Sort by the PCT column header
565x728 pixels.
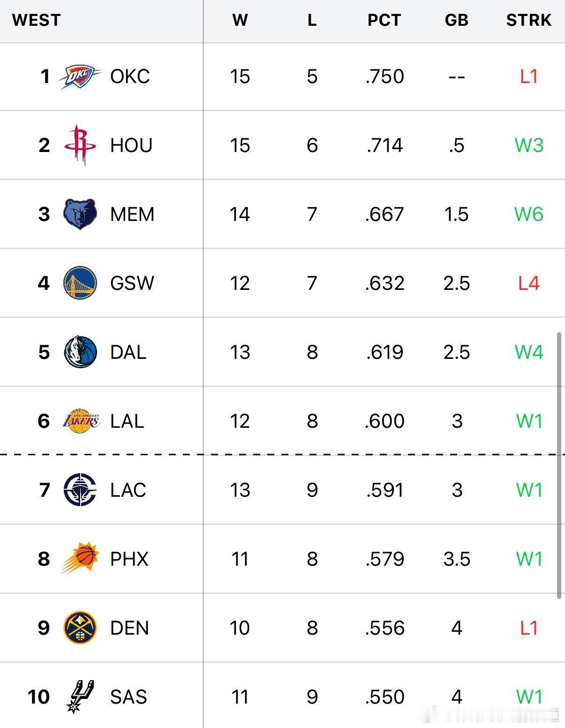click(x=384, y=20)
